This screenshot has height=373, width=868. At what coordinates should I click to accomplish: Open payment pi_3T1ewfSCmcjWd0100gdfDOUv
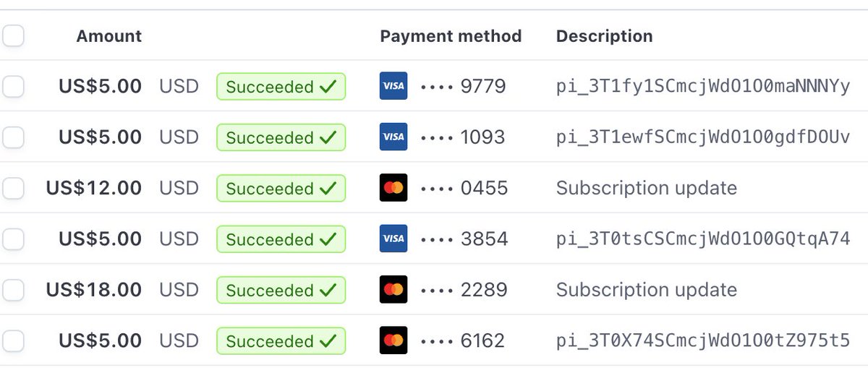703,137
